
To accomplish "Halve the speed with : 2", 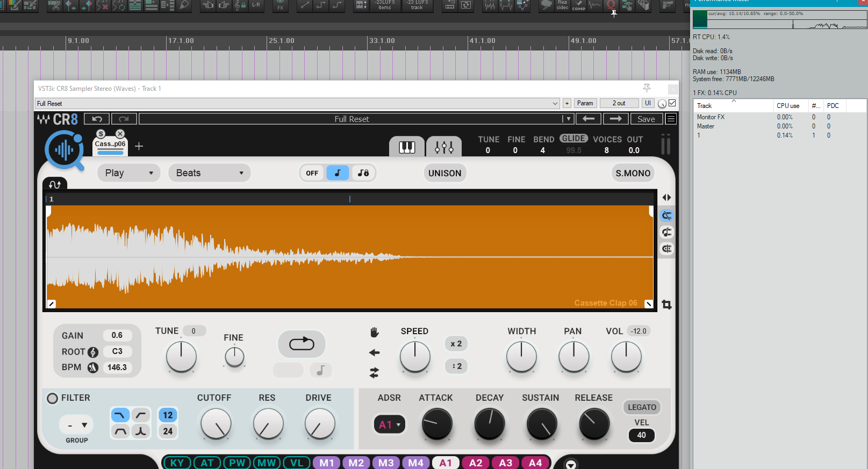I will (456, 366).
